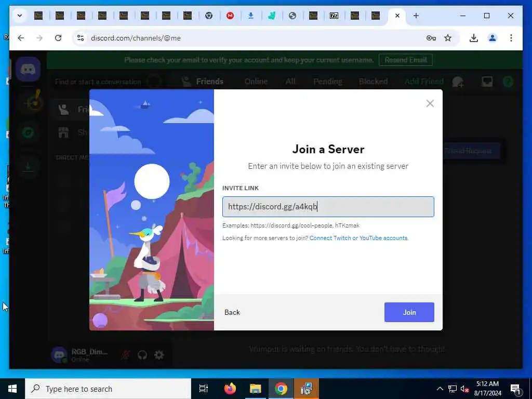The image size is (532, 399).
Task: Open Discord home Direct Messages icon
Action: 28,69
